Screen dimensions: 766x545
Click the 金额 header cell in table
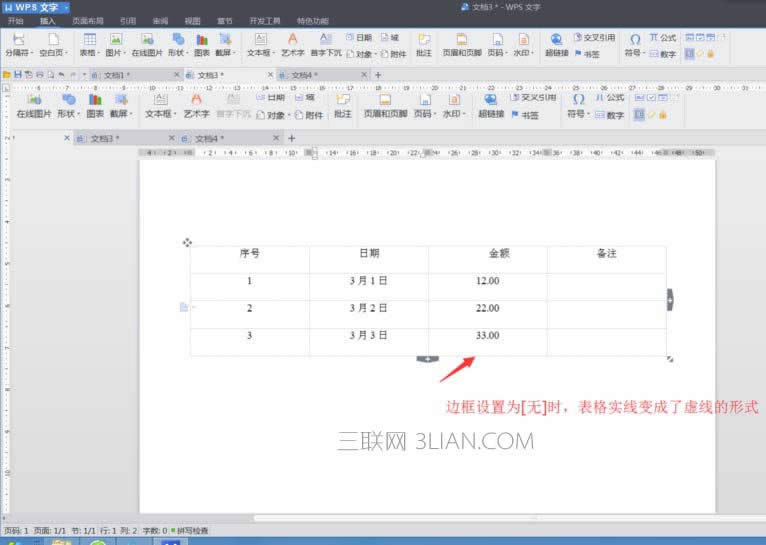point(488,259)
